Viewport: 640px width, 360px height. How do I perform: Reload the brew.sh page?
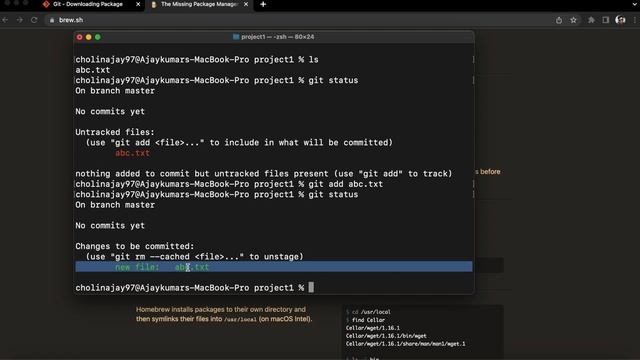(34, 20)
